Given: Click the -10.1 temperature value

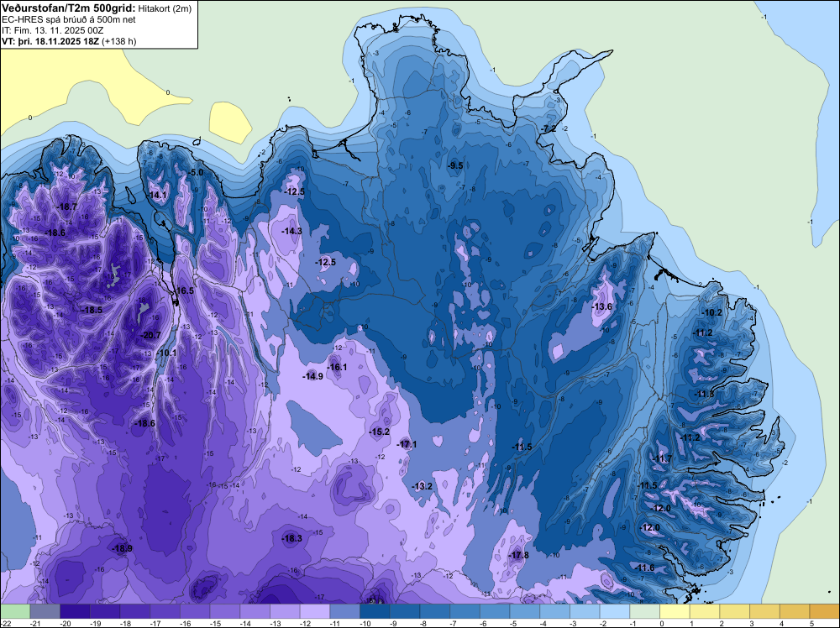Looking at the screenshot, I should click(166, 353).
